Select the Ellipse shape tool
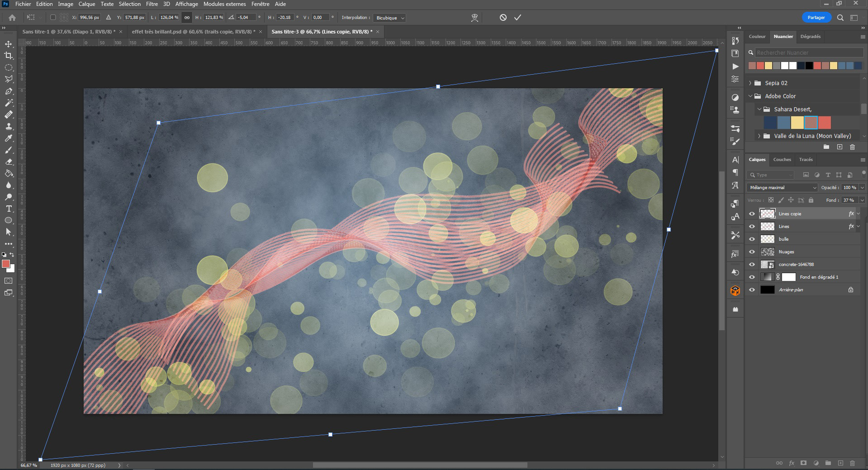Screen dimensions: 868x470 (x=8, y=220)
